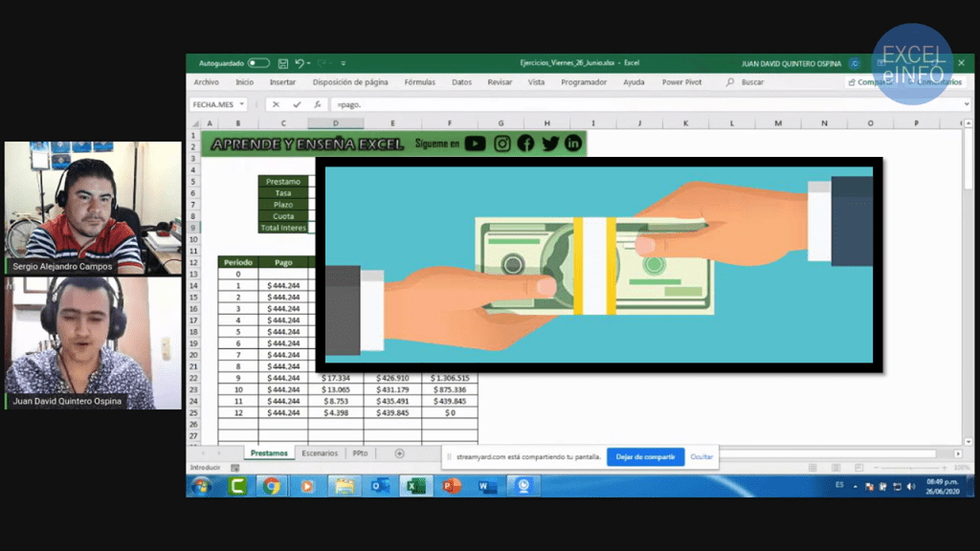Viewport: 980px width, 551px height.
Task: Open the Archivo menu
Action: point(206,82)
